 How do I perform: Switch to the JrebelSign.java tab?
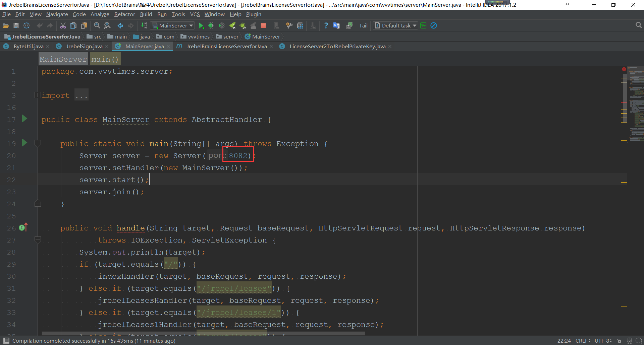(84, 47)
